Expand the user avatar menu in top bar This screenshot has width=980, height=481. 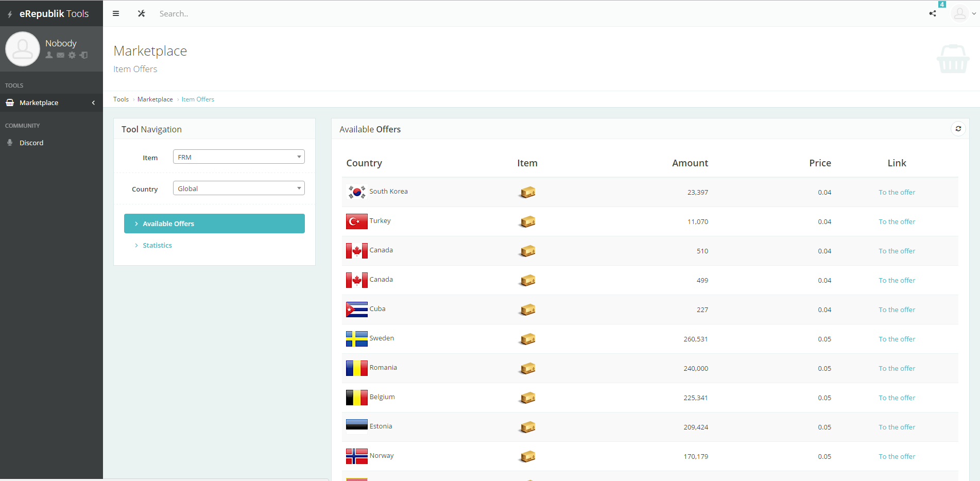point(963,14)
